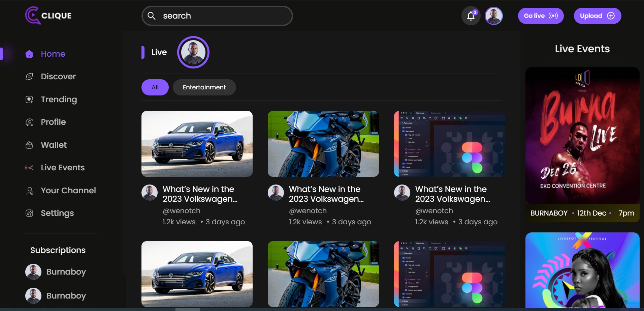Image resolution: width=644 pixels, height=311 pixels.
Task: Open bottom-row motorcycle thumbnail
Action: [323, 274]
